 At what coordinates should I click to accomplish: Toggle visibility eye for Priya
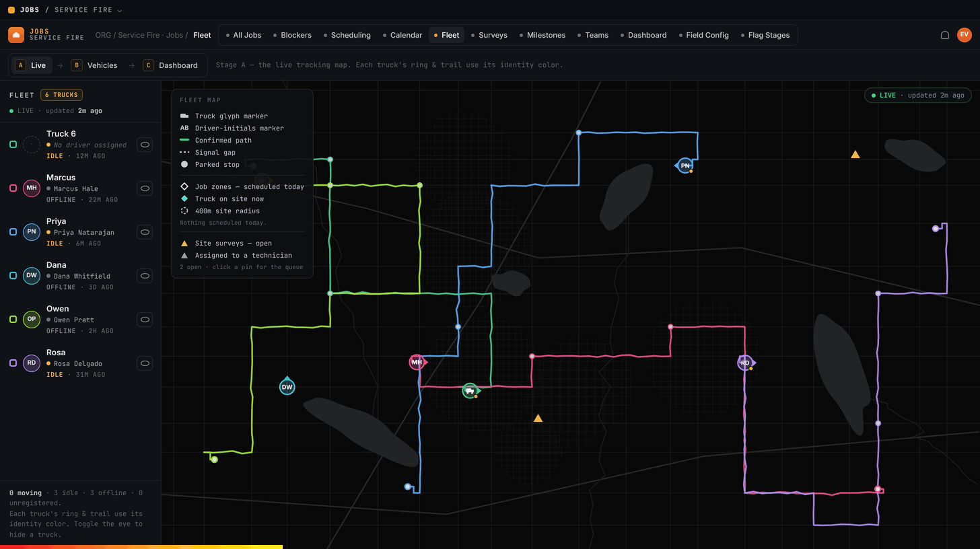coord(145,232)
